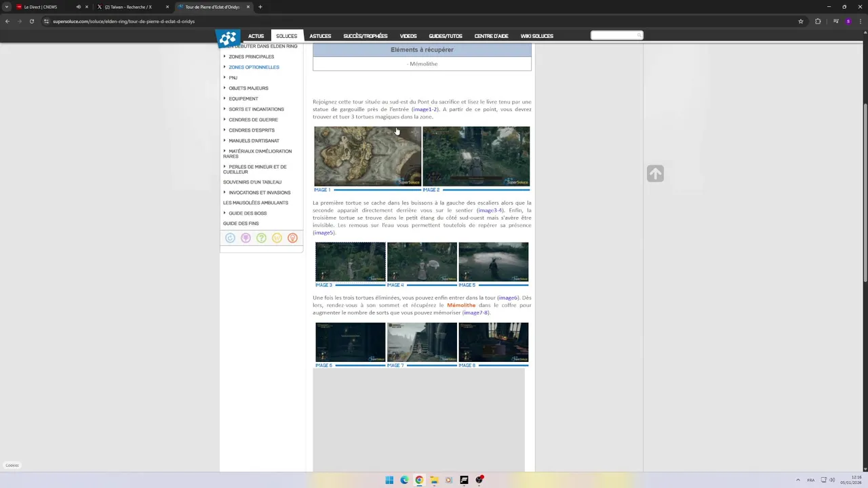This screenshot has width=868, height=488.
Task: Open the purple S profile avatar
Action: (848, 21)
